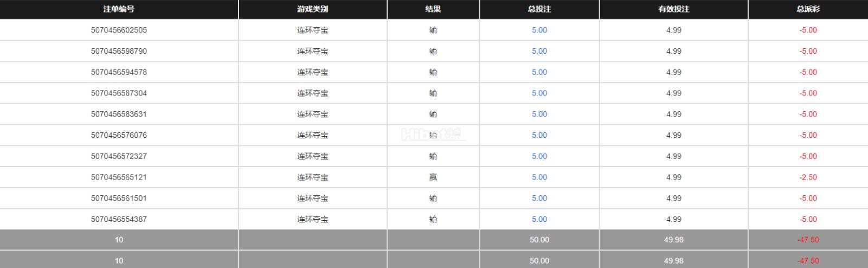Click the 注单编号 column header
The height and width of the screenshot is (268, 868).
[119, 9]
